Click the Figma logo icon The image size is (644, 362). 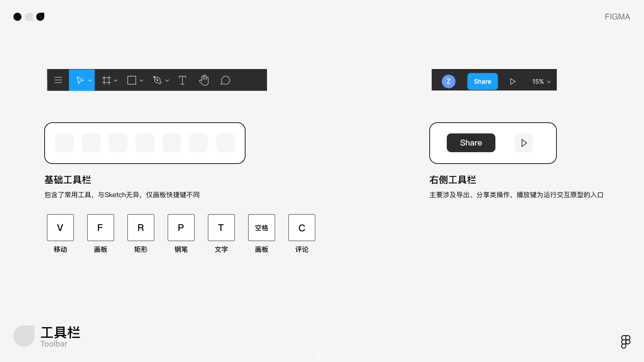point(626,342)
